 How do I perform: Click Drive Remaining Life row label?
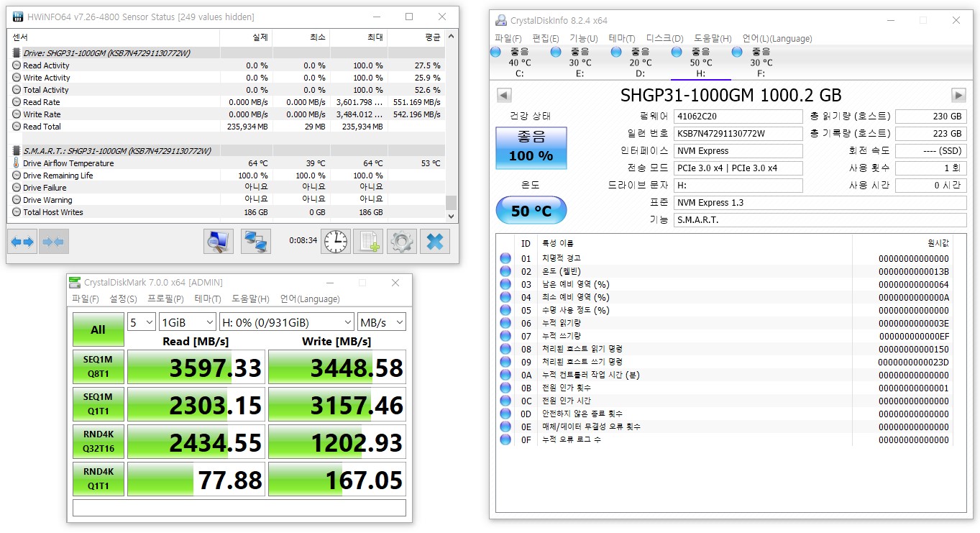coord(58,176)
